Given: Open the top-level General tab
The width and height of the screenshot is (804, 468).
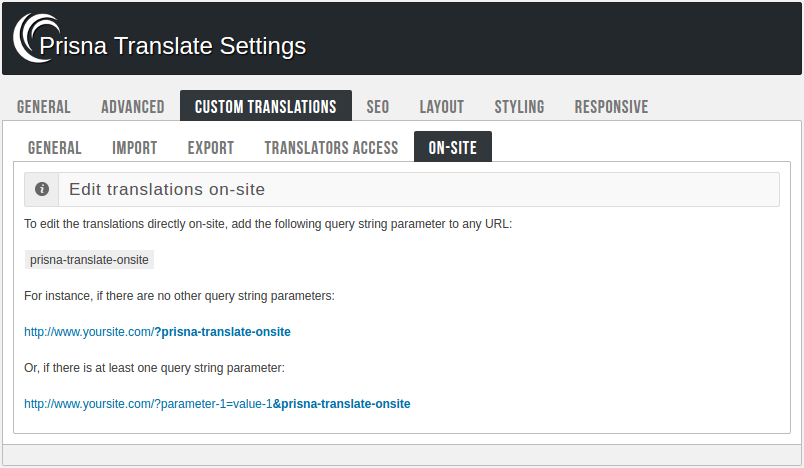Looking at the screenshot, I should click(x=44, y=107).
